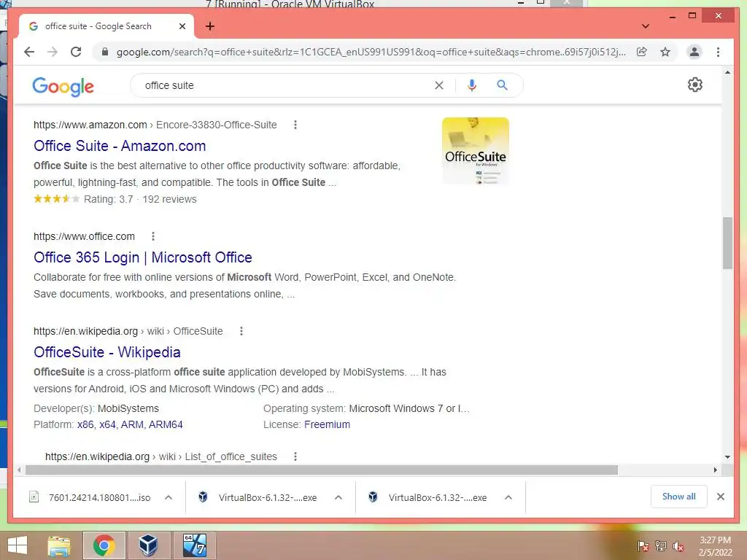Screen dimensions: 747x560
Task: Expand options for the 7601.24214 iso download
Action: pyautogui.click(x=169, y=497)
